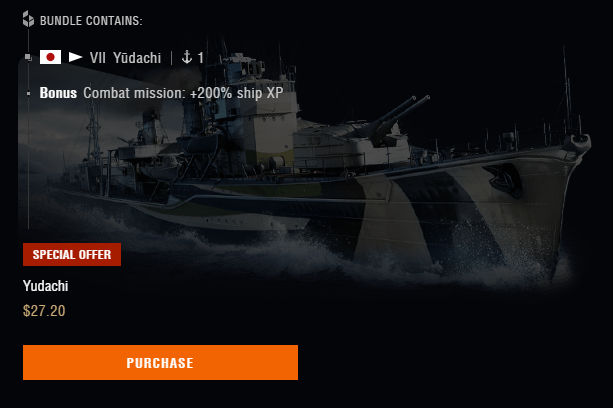This screenshot has height=408, width=613.
Task: Click the $27.20 price label
Action: pyautogui.click(x=44, y=311)
